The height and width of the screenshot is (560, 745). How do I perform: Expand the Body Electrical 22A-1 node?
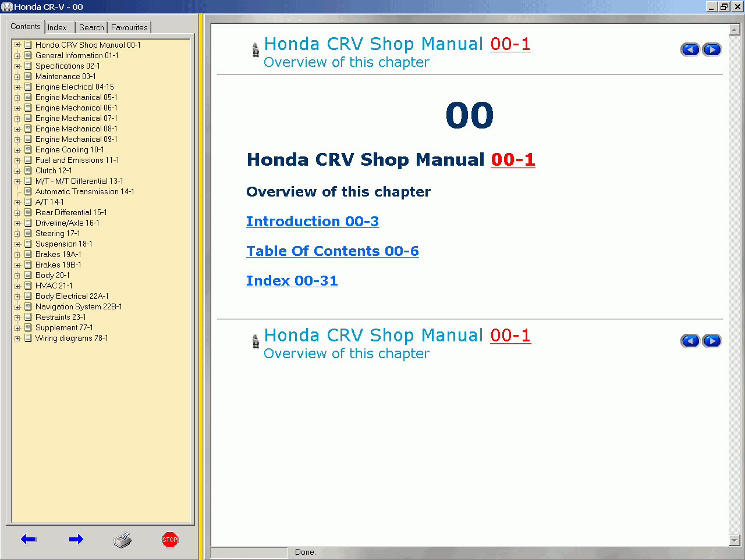click(x=17, y=296)
